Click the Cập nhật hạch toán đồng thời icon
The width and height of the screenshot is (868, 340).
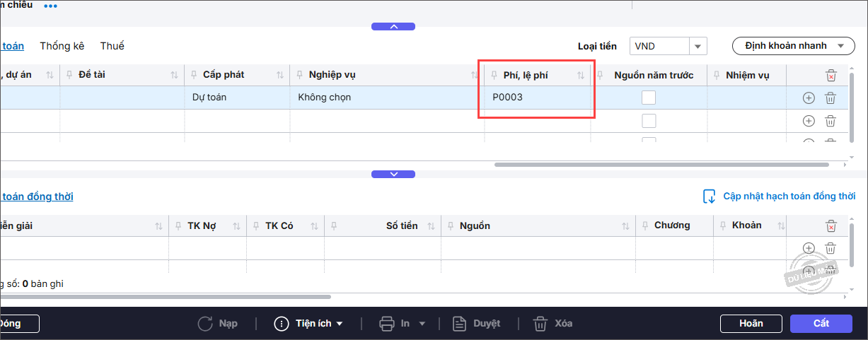coord(709,197)
